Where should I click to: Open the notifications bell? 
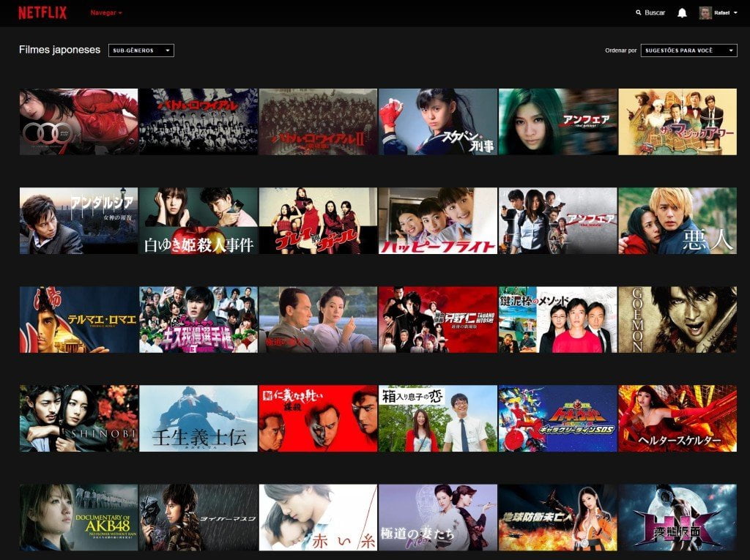(682, 13)
